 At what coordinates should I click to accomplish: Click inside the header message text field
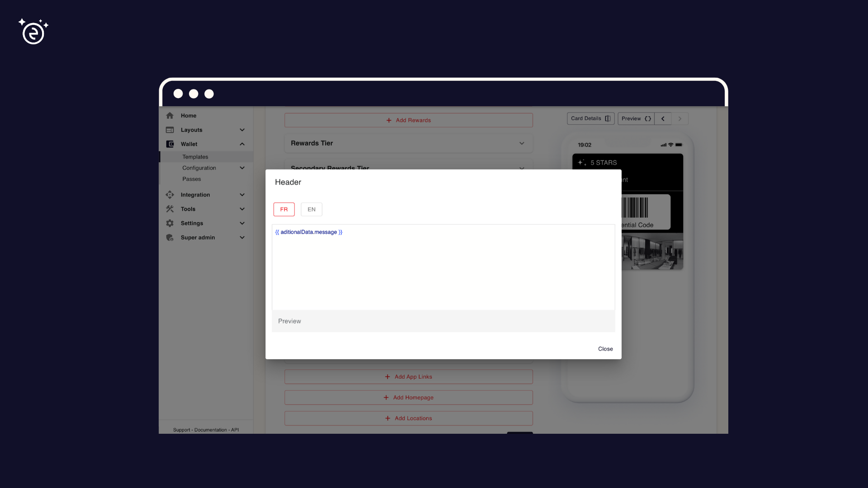click(x=443, y=267)
